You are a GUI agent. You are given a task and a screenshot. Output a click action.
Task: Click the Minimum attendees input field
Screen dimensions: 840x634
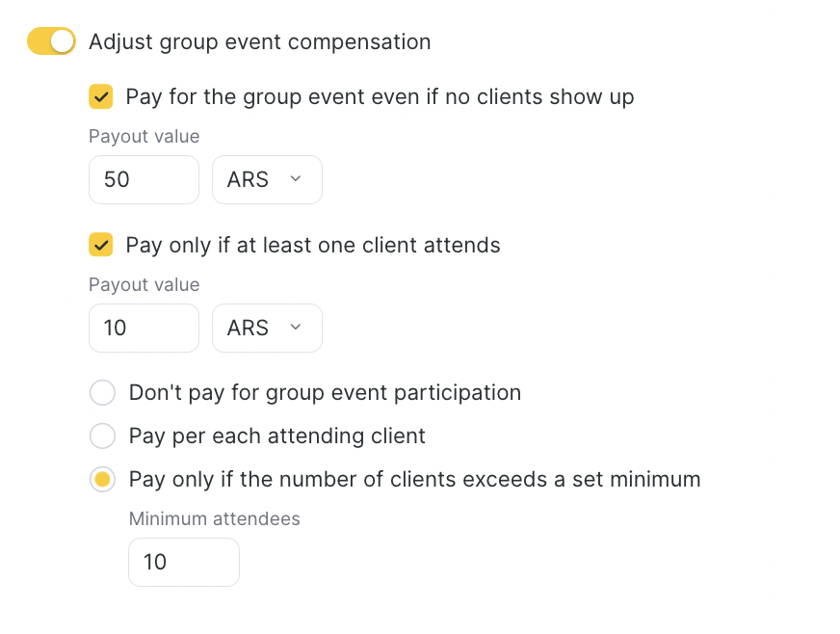[x=183, y=562]
